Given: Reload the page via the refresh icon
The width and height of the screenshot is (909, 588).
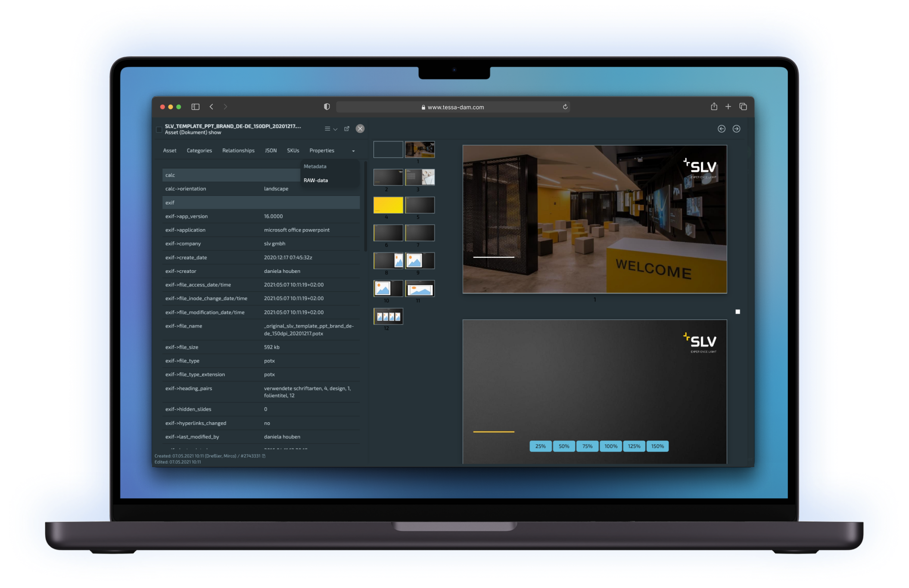Looking at the screenshot, I should click(x=565, y=107).
